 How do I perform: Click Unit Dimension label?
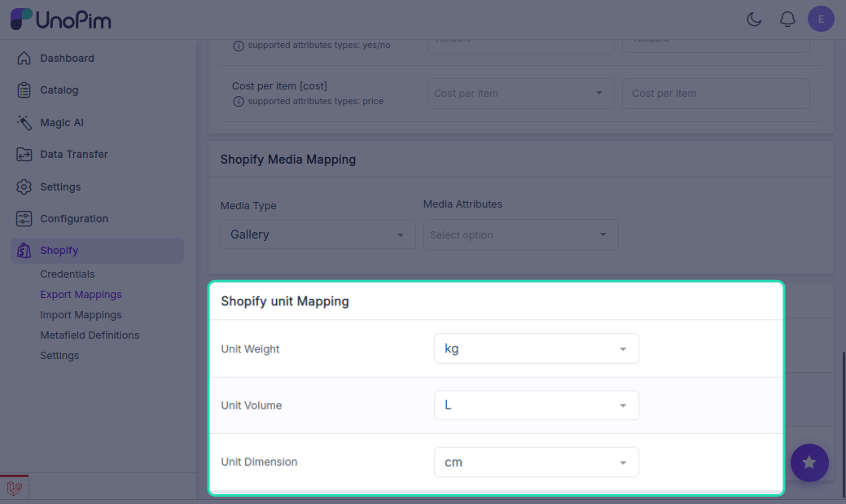[259, 462]
